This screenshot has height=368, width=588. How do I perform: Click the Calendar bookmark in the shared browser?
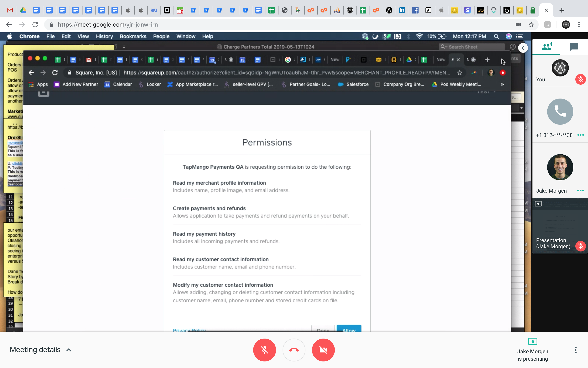118,84
